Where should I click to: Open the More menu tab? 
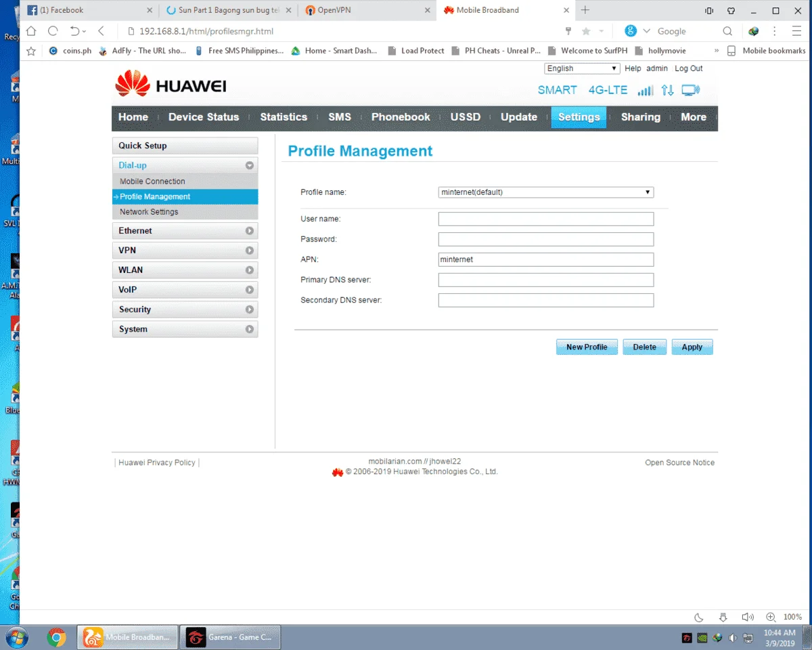coord(694,117)
